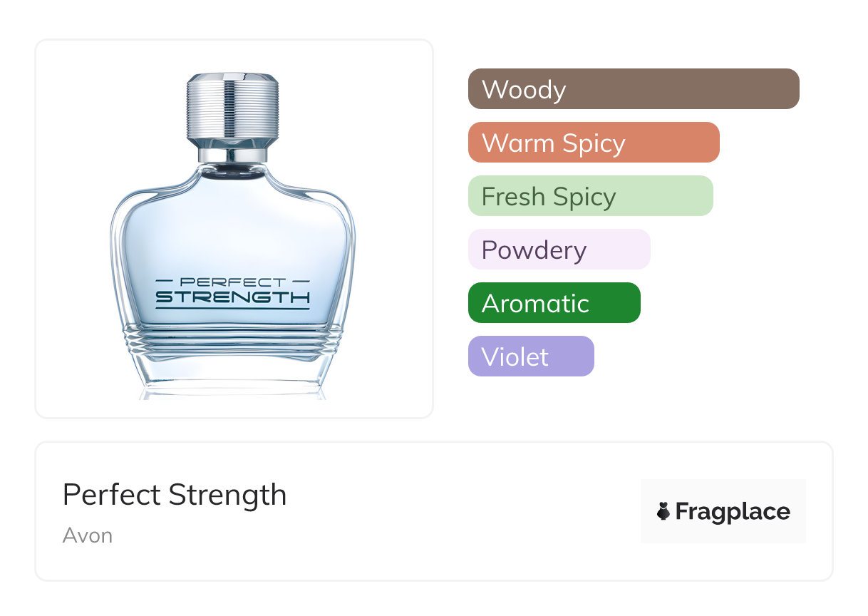
Task: Click the silver collar on the bottle neck
Action: (x=232, y=153)
